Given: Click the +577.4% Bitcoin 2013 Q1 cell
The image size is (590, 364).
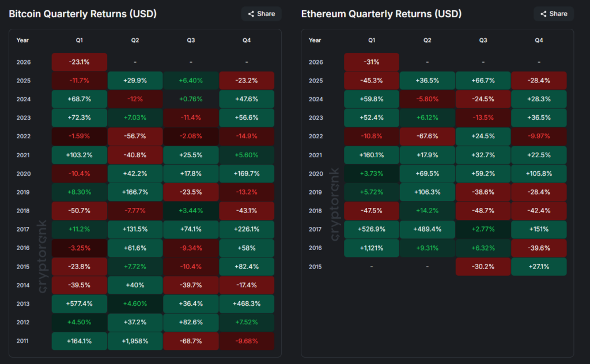Looking at the screenshot, I should click(80, 304).
